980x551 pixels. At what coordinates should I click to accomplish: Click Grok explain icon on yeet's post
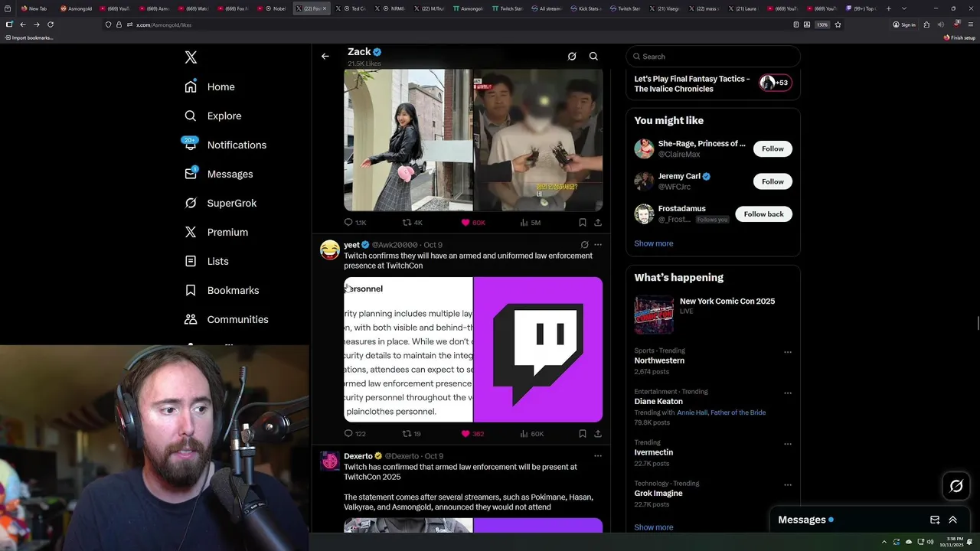point(584,245)
